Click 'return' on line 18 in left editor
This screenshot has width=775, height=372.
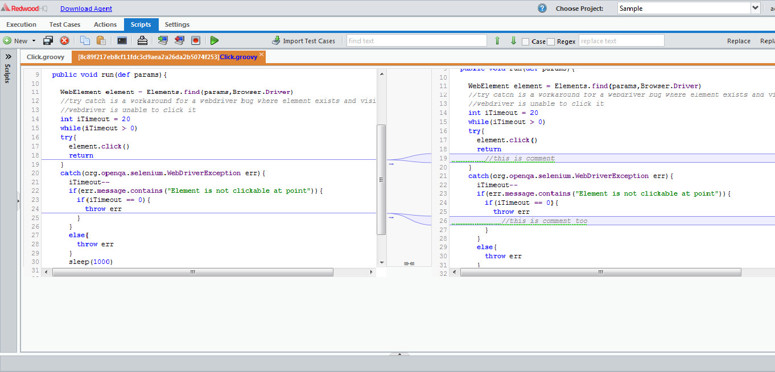tap(81, 155)
